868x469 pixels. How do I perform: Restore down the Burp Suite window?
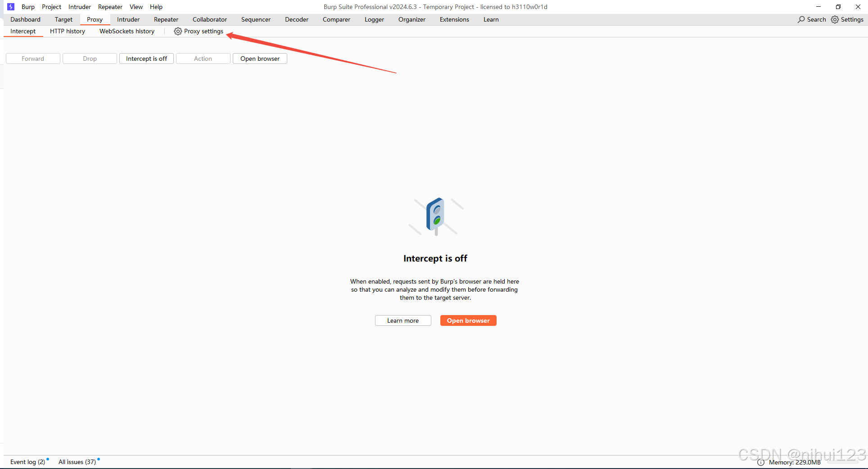click(838, 7)
